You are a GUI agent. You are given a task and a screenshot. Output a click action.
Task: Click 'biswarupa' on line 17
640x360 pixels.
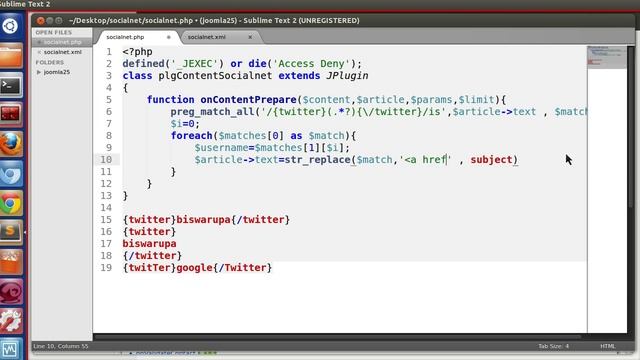[149, 244]
